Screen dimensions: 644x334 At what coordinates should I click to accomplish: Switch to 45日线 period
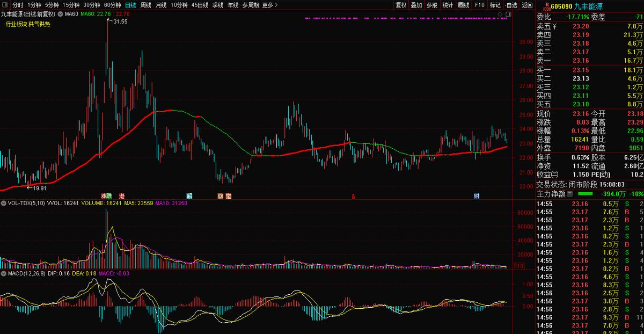[200, 5]
